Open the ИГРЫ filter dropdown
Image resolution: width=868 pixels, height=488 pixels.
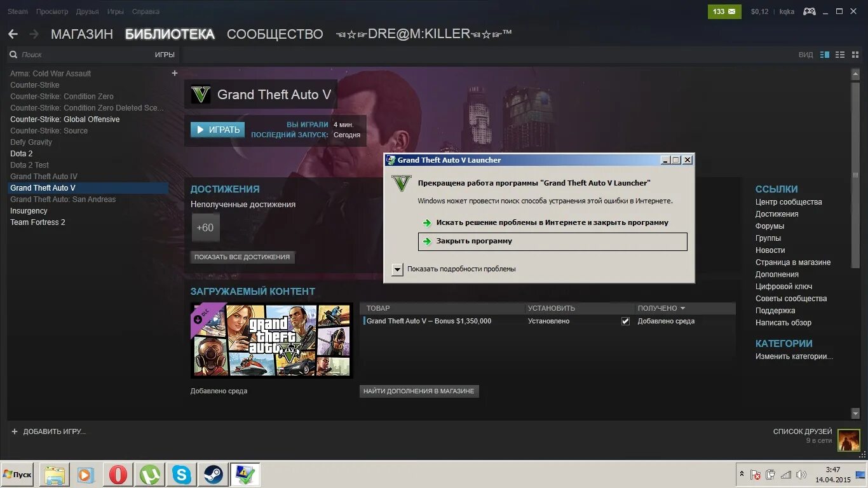coord(165,55)
